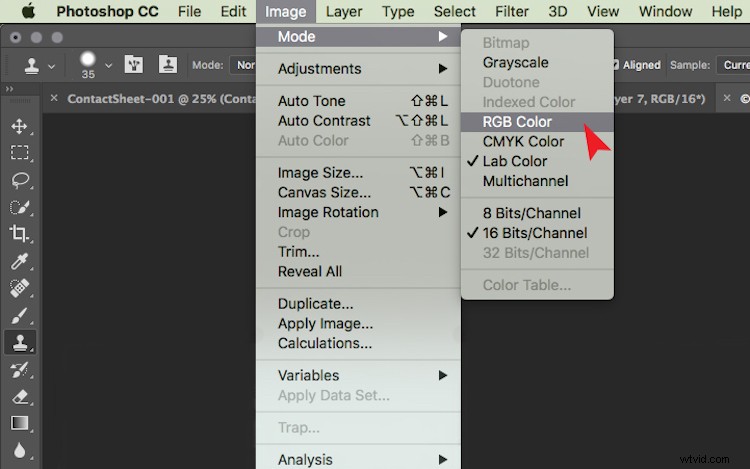
Task: Select the History Brush tool
Action: 19,370
